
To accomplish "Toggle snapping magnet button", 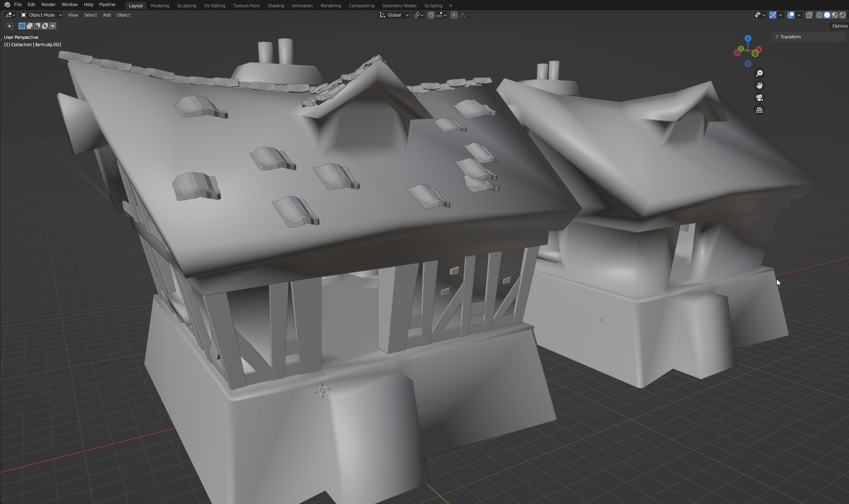I will [431, 15].
